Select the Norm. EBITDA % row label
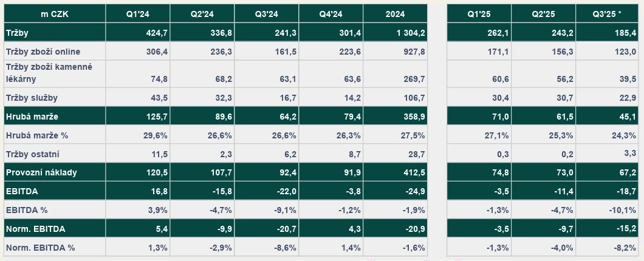 (40, 248)
